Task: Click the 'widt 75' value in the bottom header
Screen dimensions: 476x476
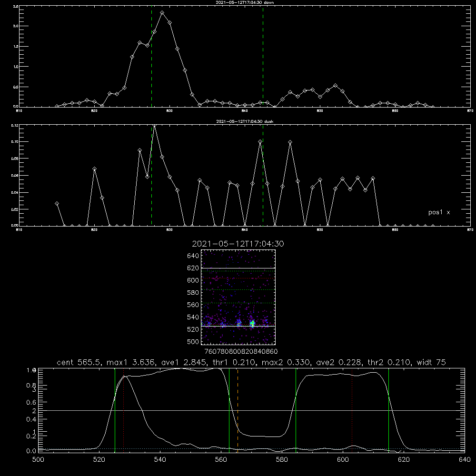Action: click(431, 362)
